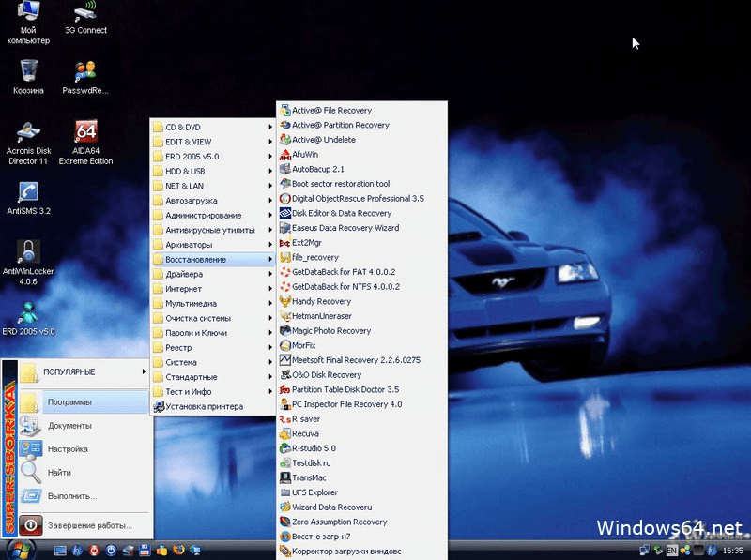Launch Digital ObjectRescue Professional 3.5

coord(362,199)
